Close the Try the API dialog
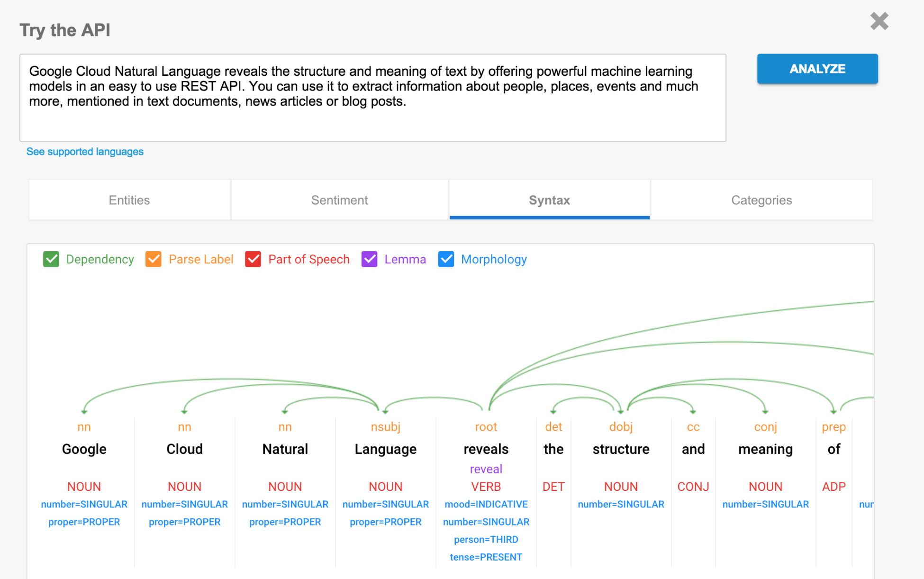Screen dimensions: 924x579 [879, 21]
